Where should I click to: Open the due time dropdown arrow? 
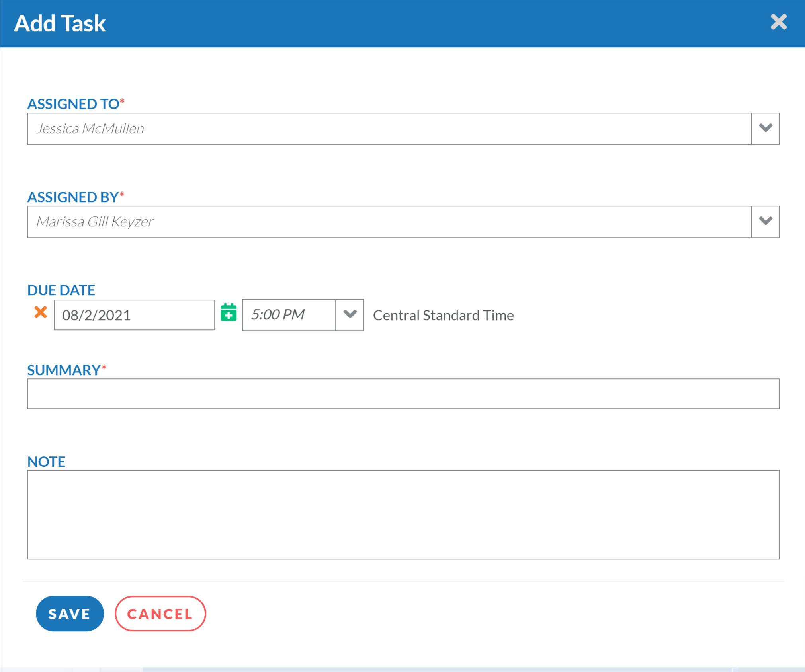pos(350,315)
